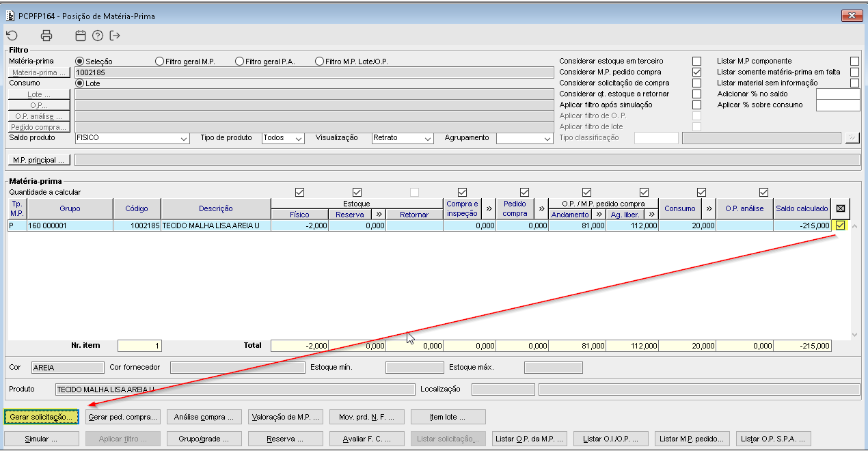868x451 pixels.
Task: Check Listar material sem informação
Action: 854,83
